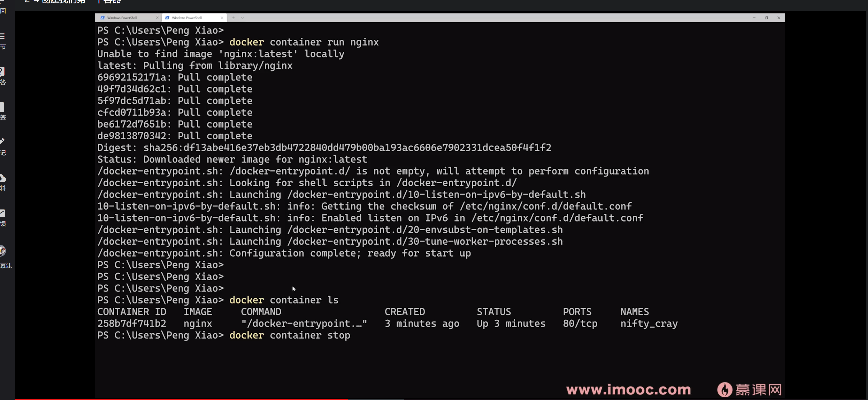
Task: Open the notes pencil icon in sidebar
Action: [2, 141]
